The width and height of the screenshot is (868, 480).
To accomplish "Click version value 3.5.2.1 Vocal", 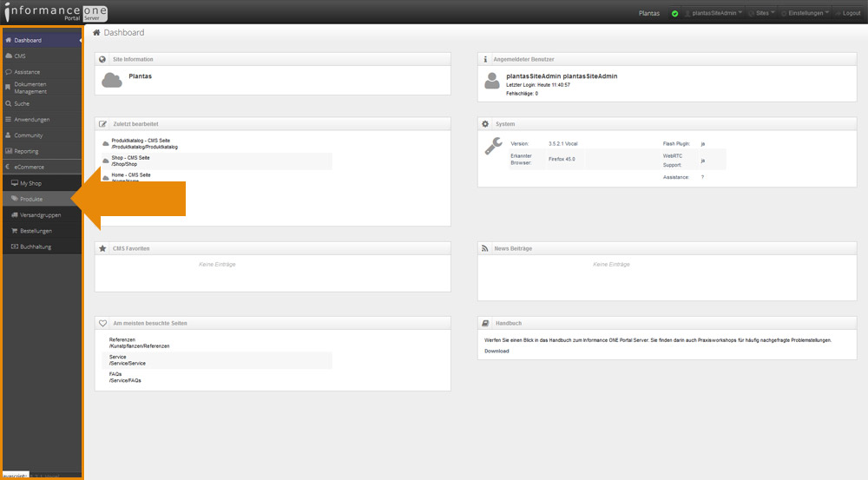I will click(x=563, y=144).
